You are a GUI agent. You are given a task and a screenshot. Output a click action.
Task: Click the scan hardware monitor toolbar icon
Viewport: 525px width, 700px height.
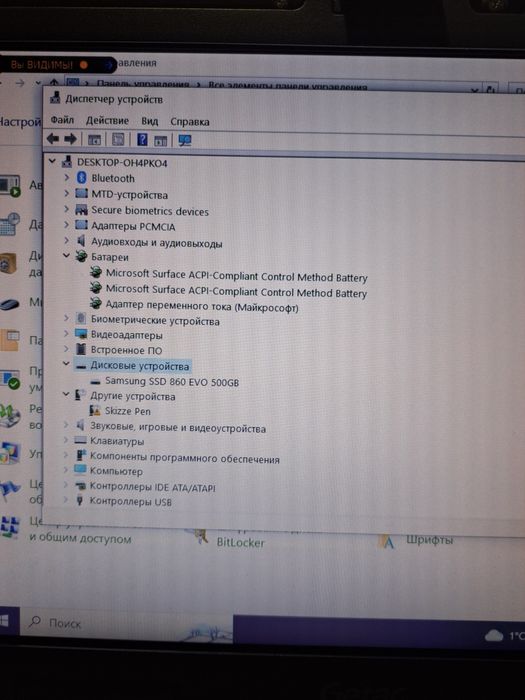pyautogui.click(x=185, y=141)
